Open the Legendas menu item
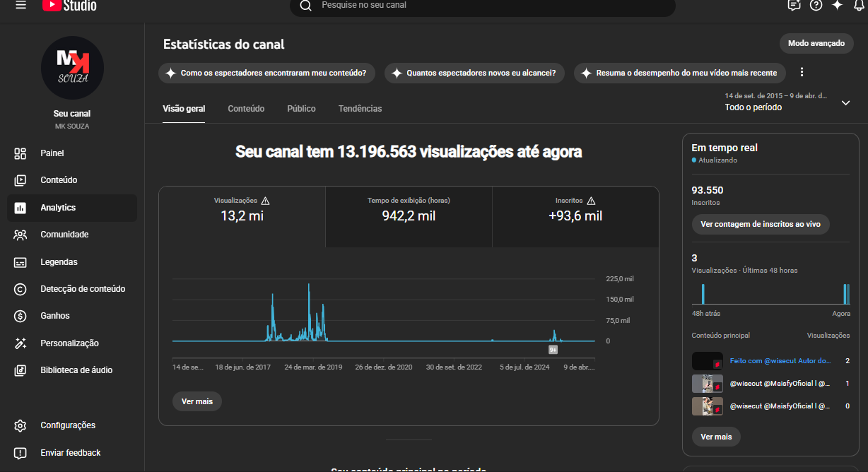Viewport: 868px width, 472px height. [x=72, y=262]
